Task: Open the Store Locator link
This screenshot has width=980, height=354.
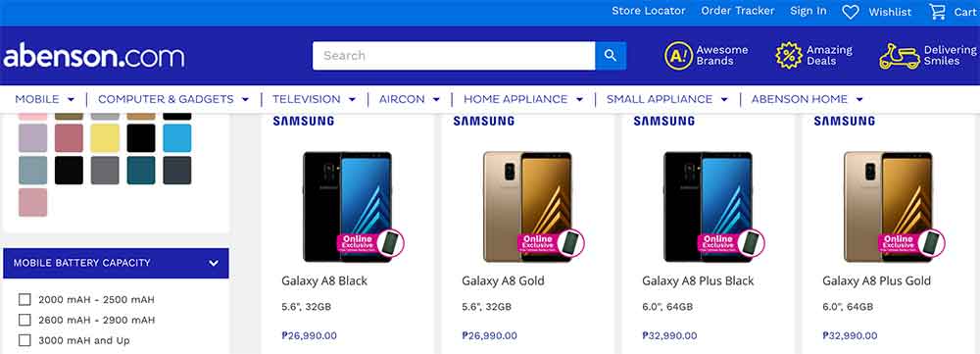Action: (648, 11)
